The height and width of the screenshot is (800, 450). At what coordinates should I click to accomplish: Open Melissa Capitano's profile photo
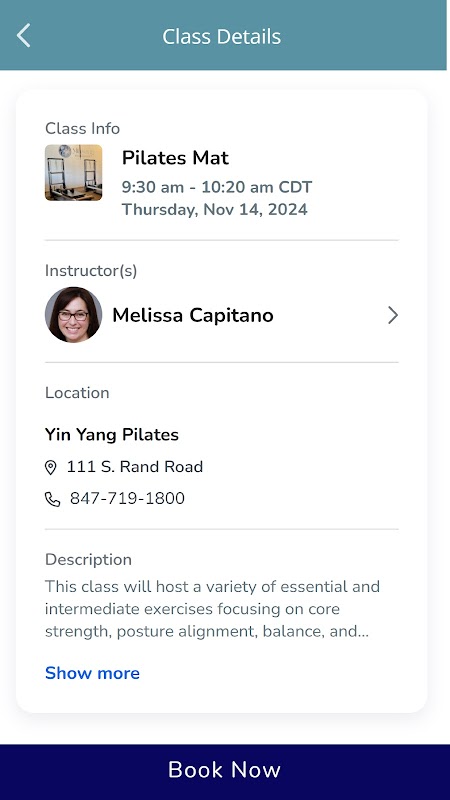click(73, 315)
